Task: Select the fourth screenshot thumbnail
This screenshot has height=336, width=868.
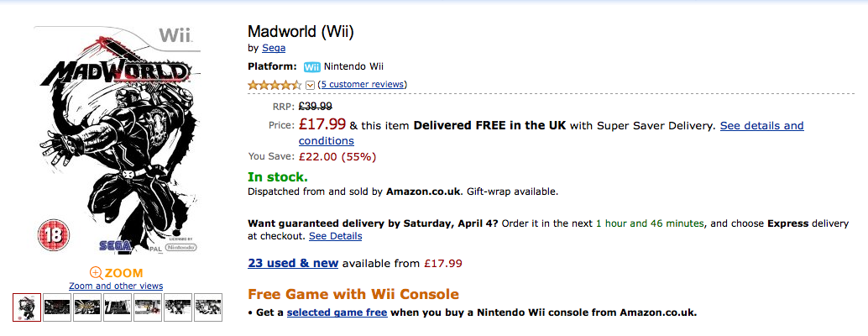Action: (x=118, y=307)
